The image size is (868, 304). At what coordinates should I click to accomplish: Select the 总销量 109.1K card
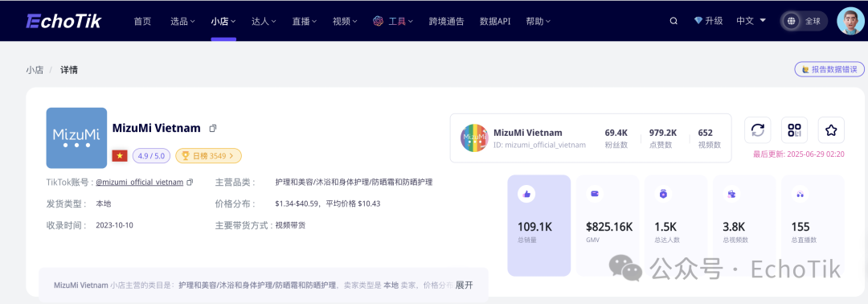click(x=539, y=225)
